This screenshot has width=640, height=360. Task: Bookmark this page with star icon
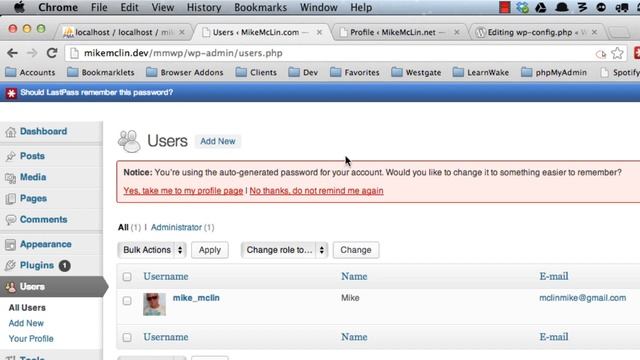coord(617,53)
